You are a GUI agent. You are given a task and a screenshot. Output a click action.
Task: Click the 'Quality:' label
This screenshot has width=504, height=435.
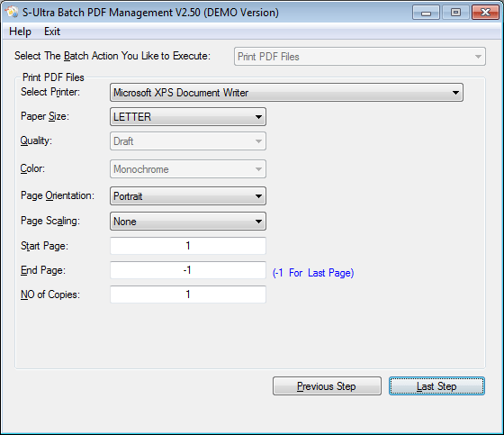[36, 140]
